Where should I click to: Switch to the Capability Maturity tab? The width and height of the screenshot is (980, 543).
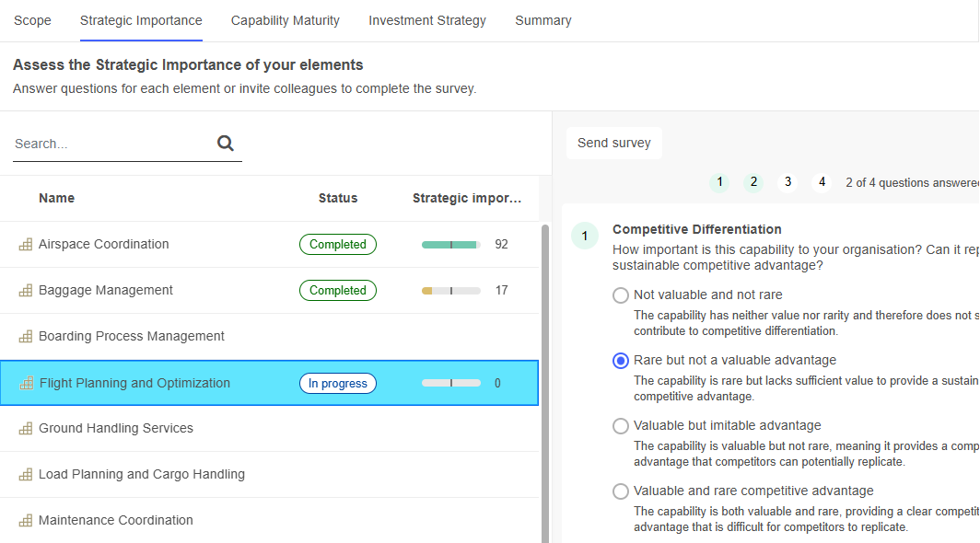[x=285, y=20]
